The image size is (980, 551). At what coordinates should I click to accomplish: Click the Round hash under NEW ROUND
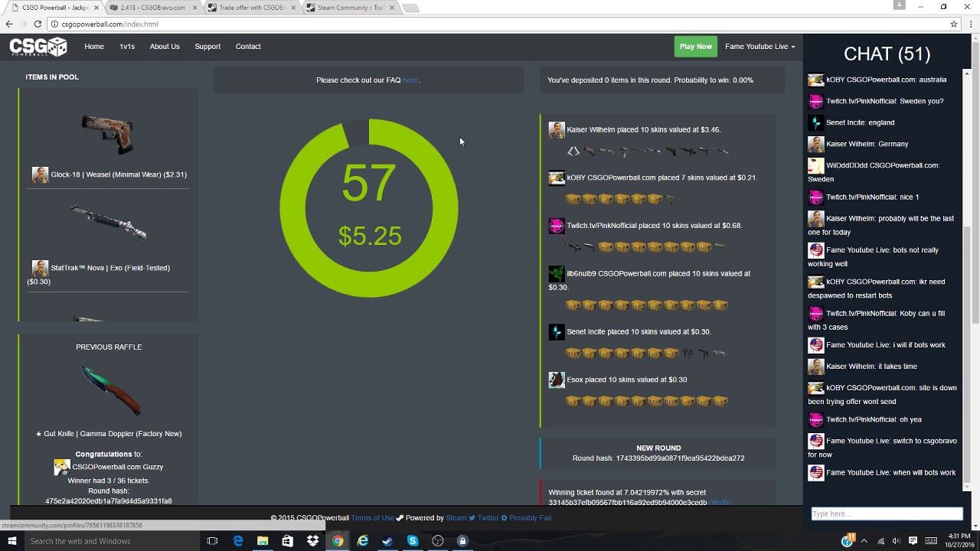[658, 458]
